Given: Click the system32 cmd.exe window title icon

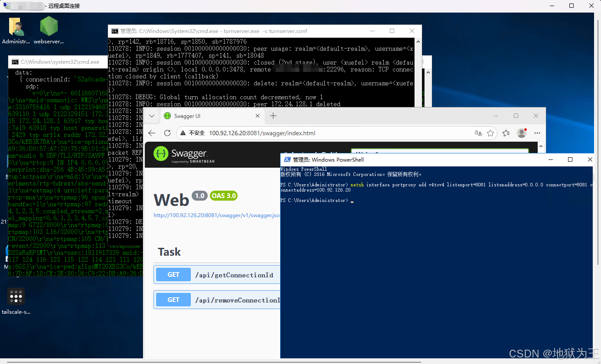Looking at the screenshot, I should (15, 62).
